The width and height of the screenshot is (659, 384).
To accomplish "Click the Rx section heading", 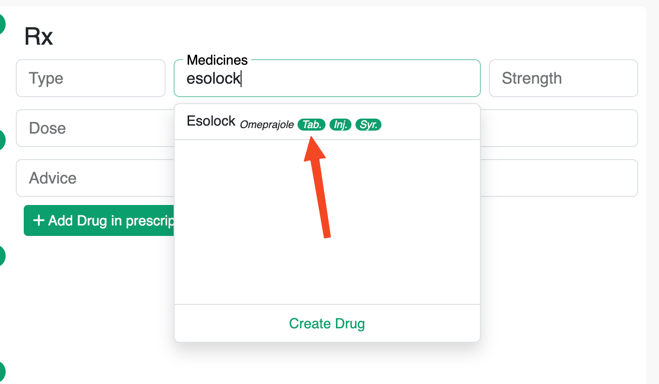I will tap(38, 36).
